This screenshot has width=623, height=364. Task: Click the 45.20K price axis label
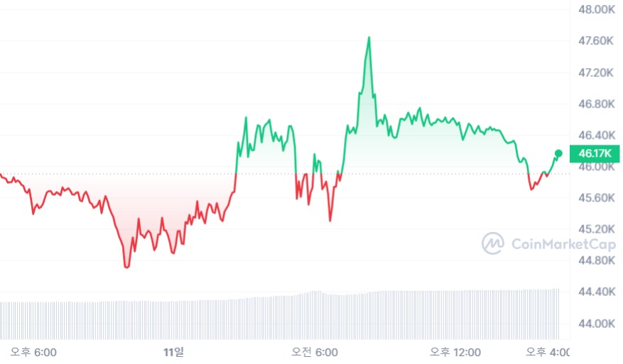tap(597, 229)
